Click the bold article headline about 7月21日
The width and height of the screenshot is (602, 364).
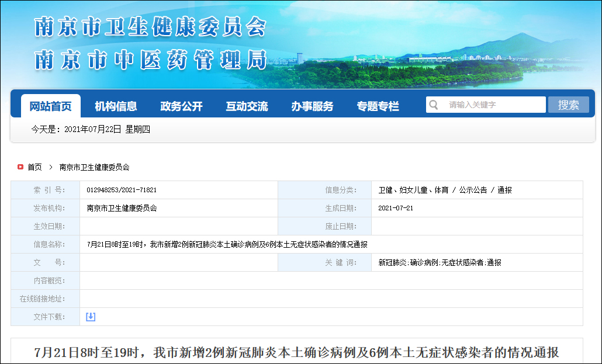click(296, 352)
